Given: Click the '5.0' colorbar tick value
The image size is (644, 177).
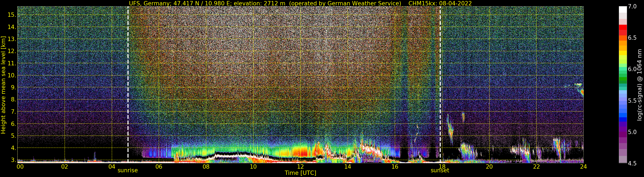Looking at the screenshot, I should [x=632, y=132].
